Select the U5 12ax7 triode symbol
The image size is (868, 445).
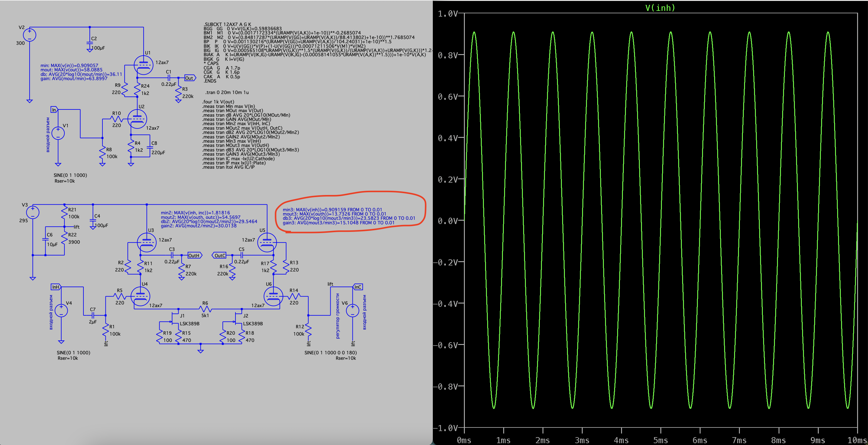tap(267, 242)
